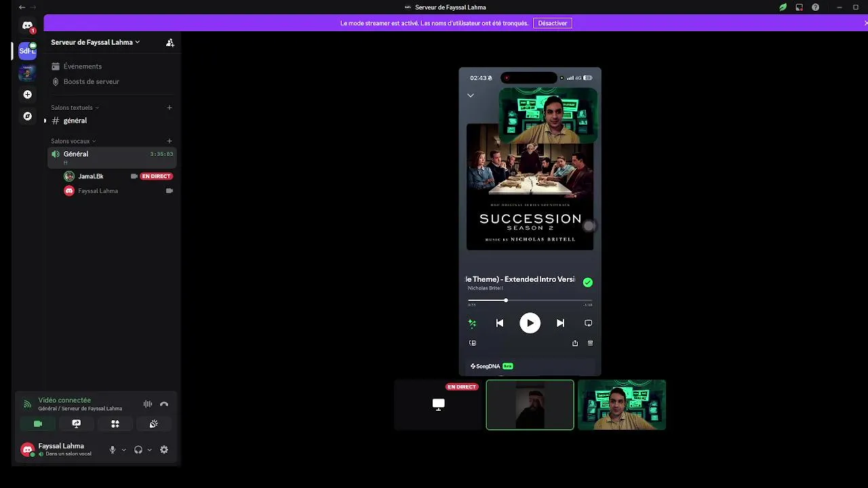
Task: Open microphone input options chevron
Action: (123, 449)
